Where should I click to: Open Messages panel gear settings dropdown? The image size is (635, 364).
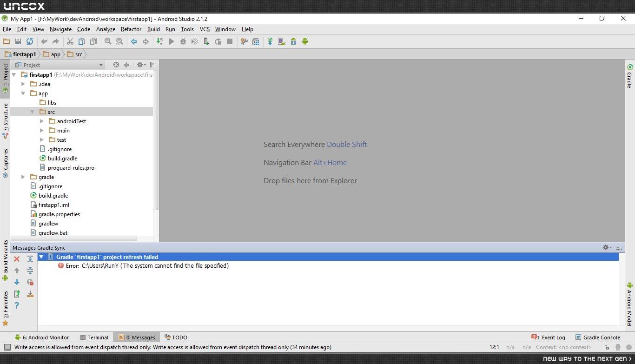[607, 247]
